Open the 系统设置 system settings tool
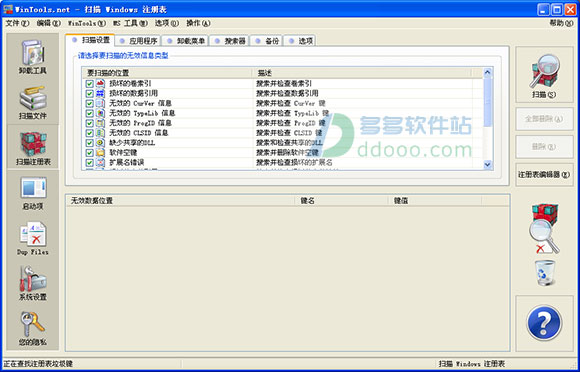The image size is (580, 372). click(33, 284)
